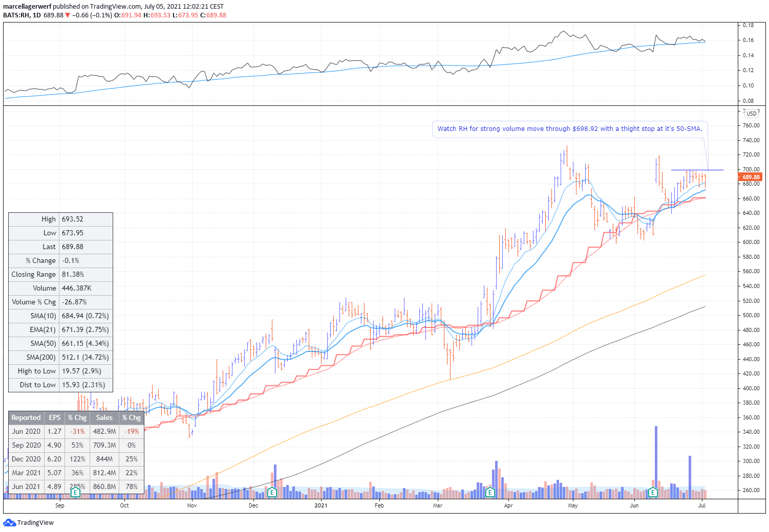Image resolution: width=769 pixels, height=532 pixels.
Task: Click the orange 689.88 price tag
Action: [751, 177]
